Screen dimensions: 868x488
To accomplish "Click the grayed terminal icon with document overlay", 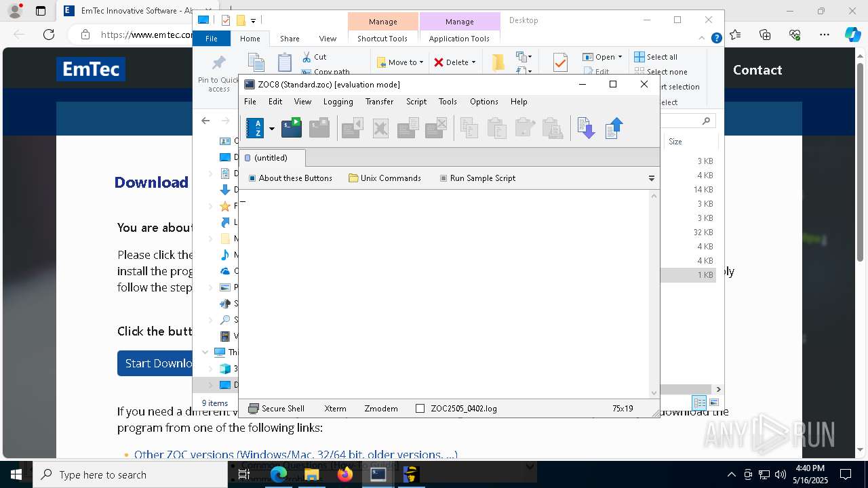I will [x=408, y=127].
